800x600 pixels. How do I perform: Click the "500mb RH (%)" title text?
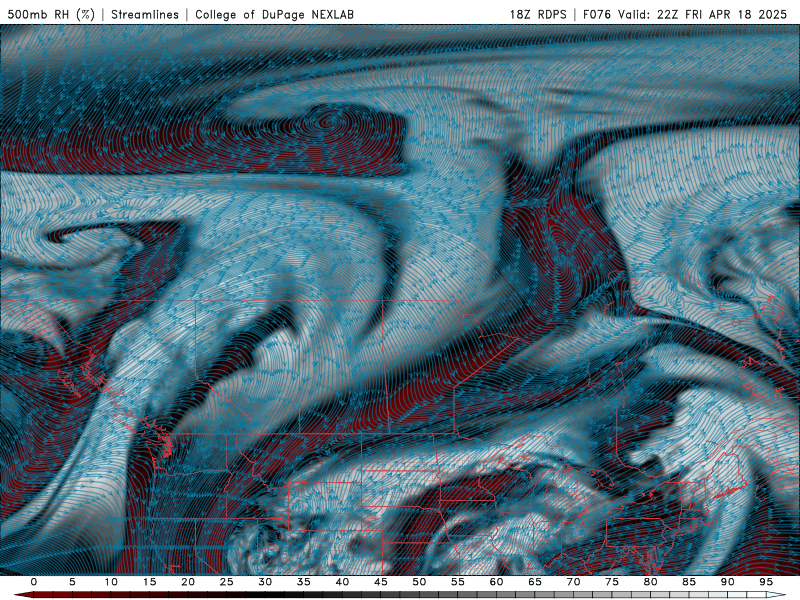click(51, 14)
